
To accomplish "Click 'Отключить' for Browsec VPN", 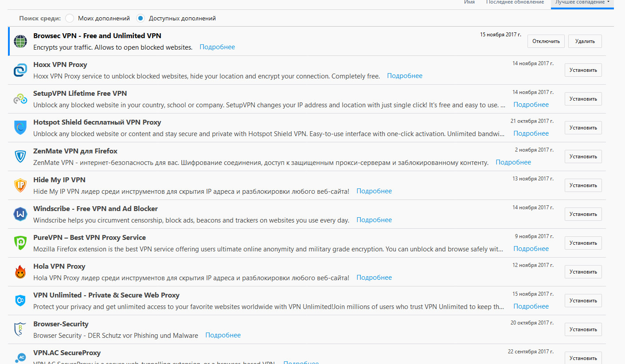I will tap(546, 41).
